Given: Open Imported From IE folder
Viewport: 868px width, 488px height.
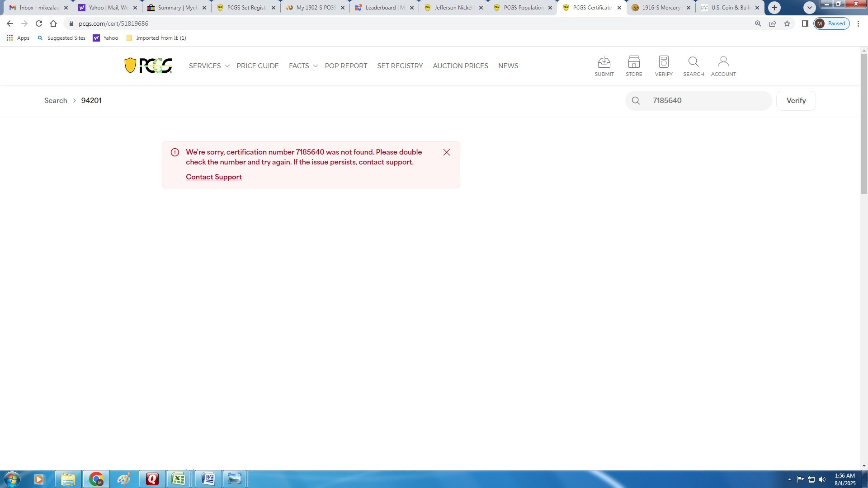Looking at the screenshot, I should tap(156, 38).
